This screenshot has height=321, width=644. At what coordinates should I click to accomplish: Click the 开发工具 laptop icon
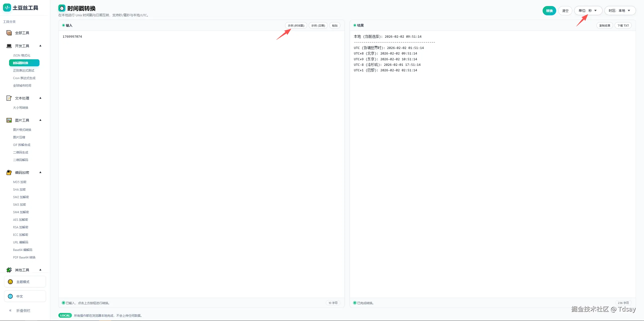(9, 46)
